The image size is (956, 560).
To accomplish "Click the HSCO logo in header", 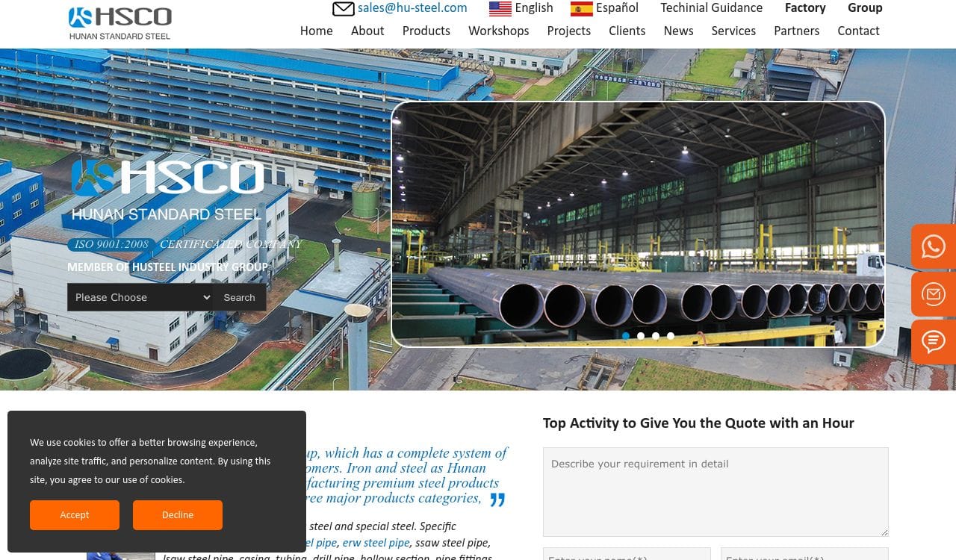I will pos(120,23).
